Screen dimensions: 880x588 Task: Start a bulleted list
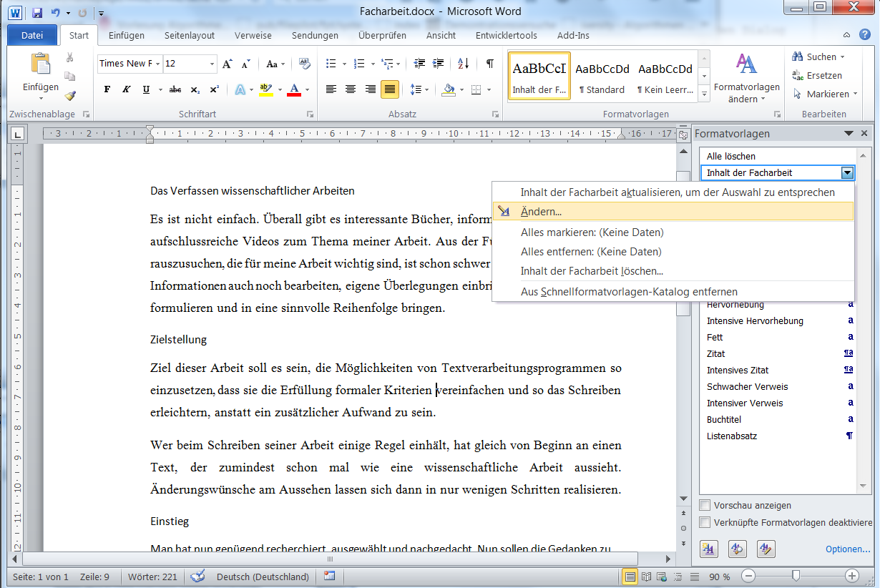coord(331,64)
